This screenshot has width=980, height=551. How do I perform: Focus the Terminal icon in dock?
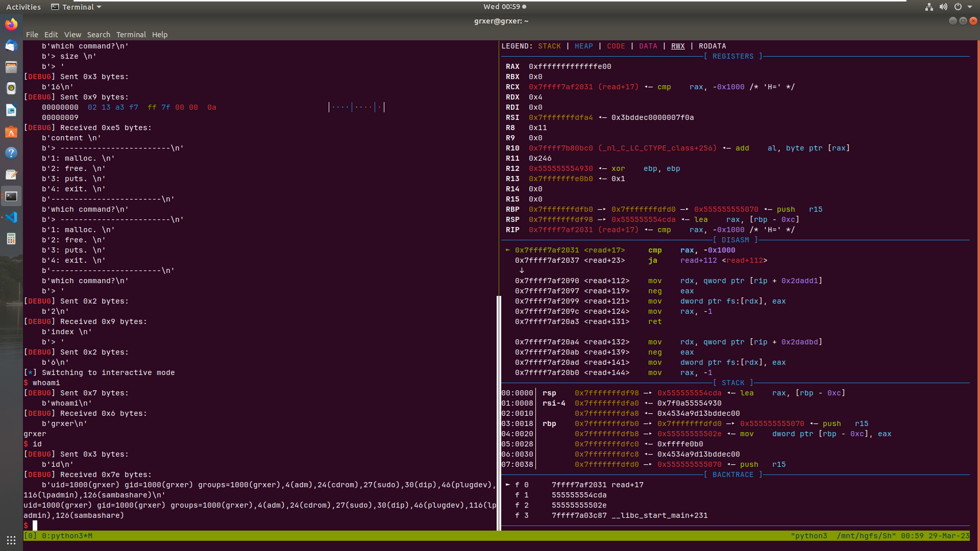tap(11, 196)
